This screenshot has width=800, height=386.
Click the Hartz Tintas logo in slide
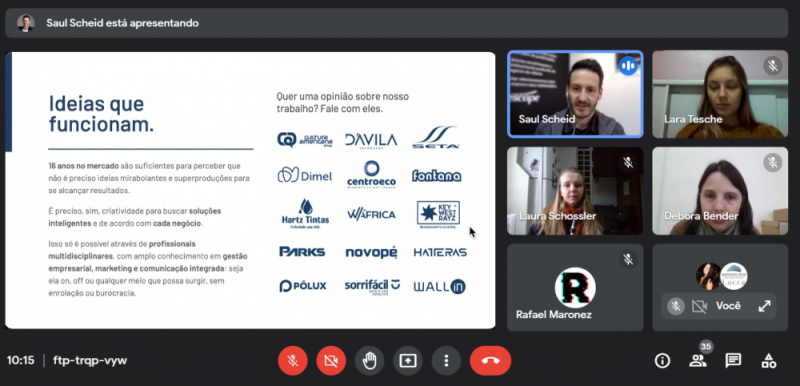[305, 213]
